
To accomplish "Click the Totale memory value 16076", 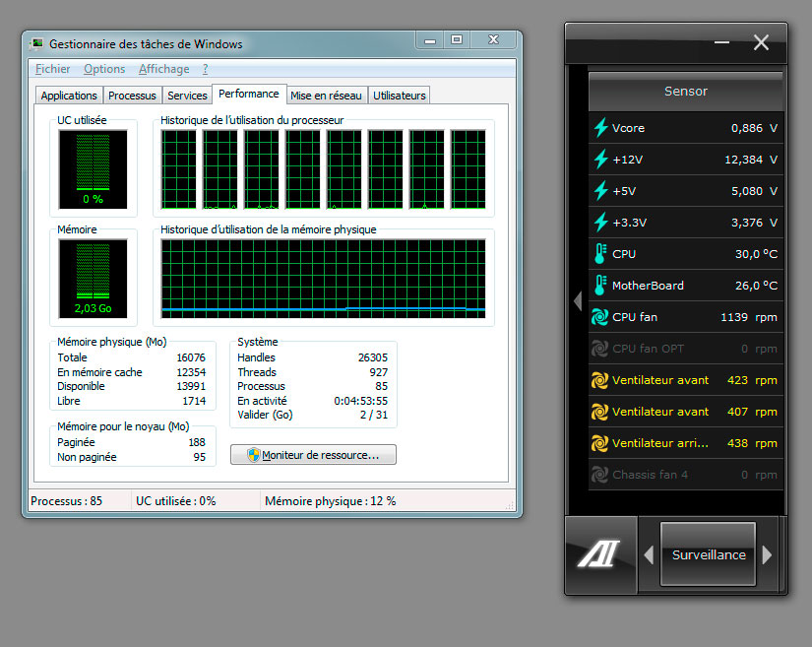I will point(191,357).
